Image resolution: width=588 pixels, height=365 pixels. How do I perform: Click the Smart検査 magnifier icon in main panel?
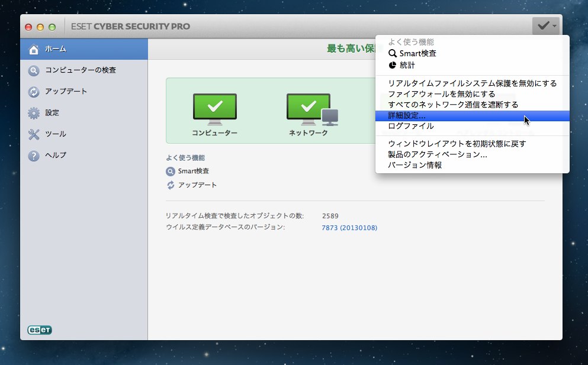[171, 171]
